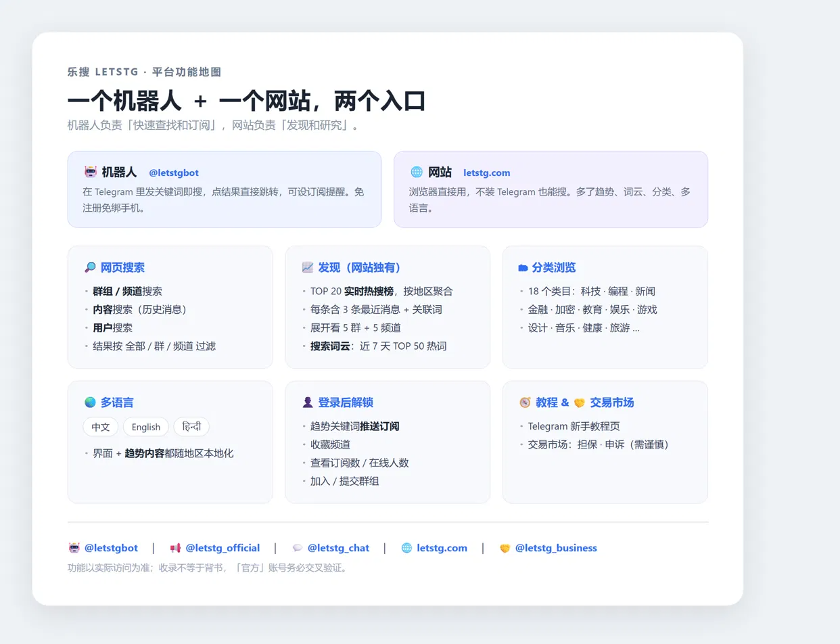Click the 登录后解锁 card heading

click(346, 402)
